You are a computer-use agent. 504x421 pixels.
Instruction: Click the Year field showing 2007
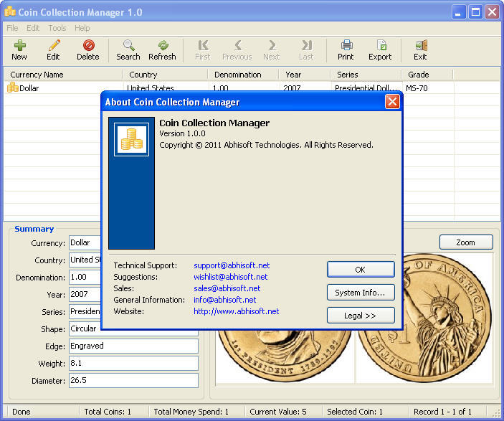(85, 294)
